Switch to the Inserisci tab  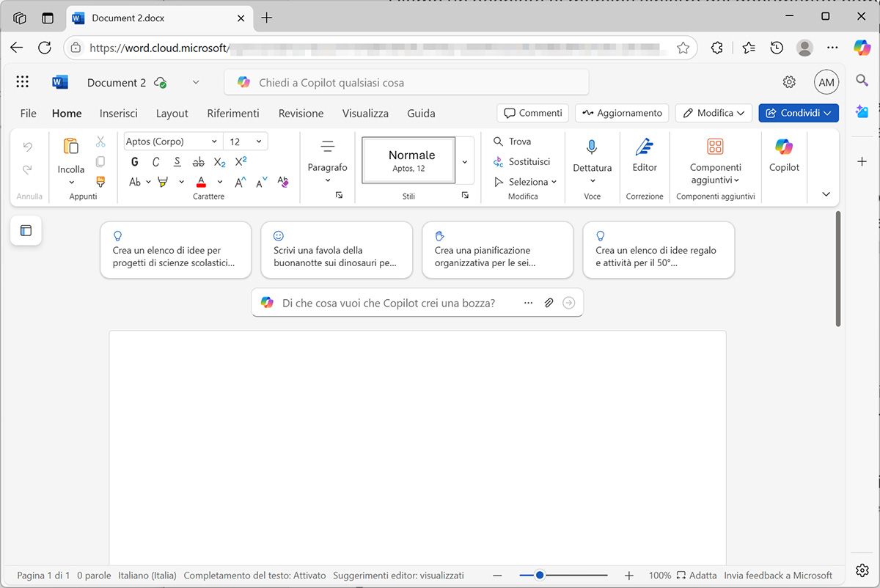coord(119,113)
